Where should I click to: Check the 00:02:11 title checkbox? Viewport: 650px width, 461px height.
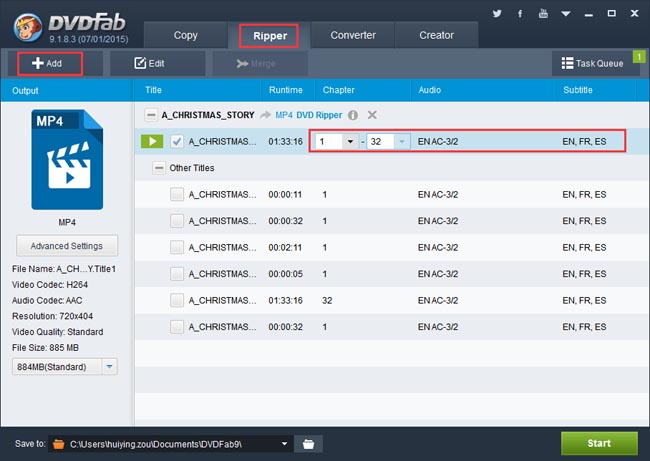pos(177,247)
